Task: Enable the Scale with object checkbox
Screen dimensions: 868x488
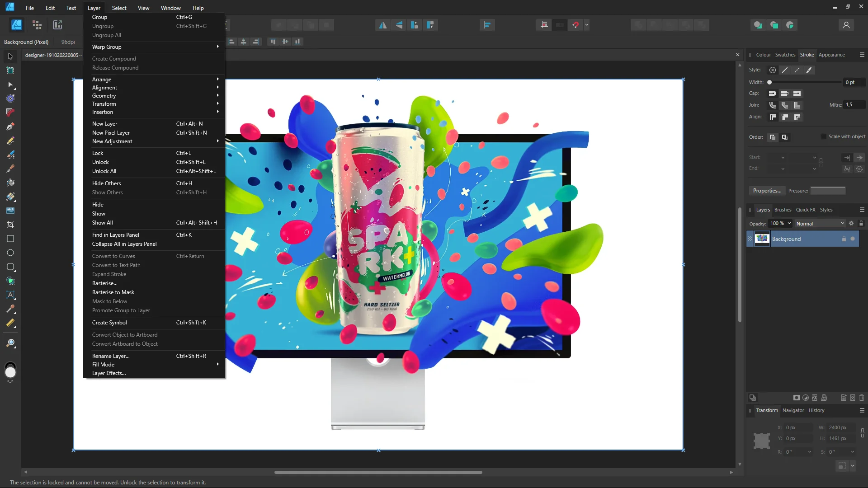Action: (824, 136)
